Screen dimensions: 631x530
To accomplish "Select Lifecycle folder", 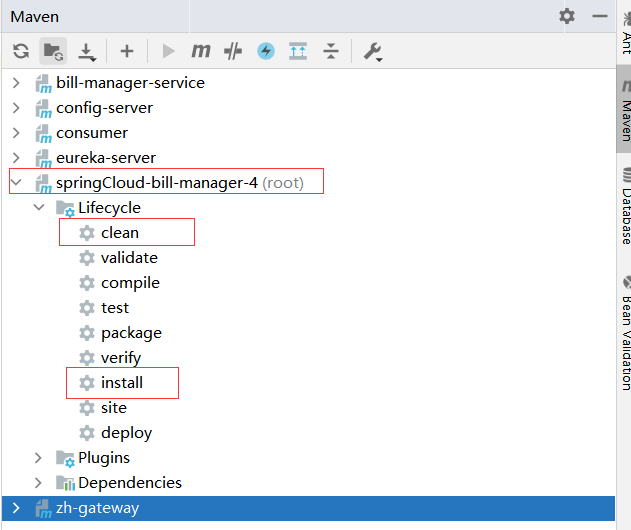I will tap(109, 208).
